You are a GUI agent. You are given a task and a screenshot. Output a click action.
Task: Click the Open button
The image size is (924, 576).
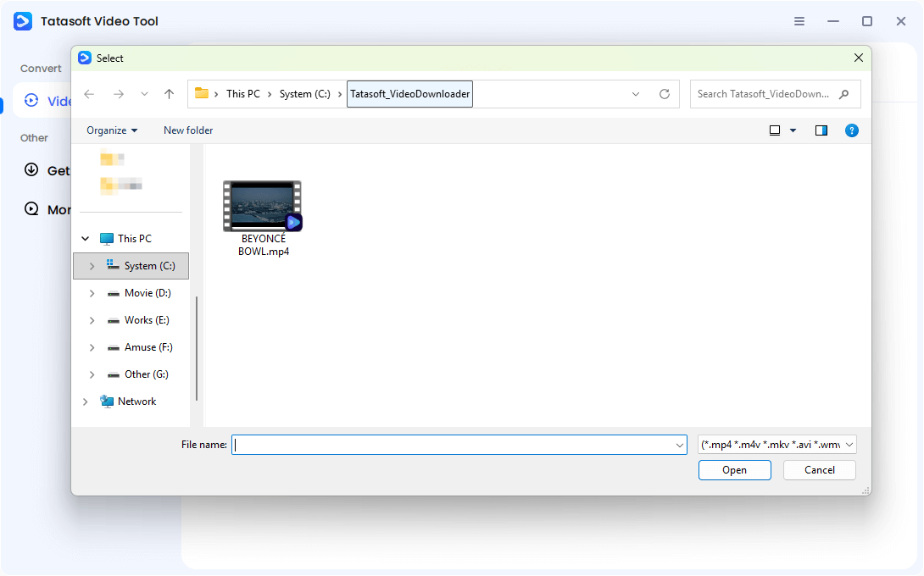click(x=734, y=469)
